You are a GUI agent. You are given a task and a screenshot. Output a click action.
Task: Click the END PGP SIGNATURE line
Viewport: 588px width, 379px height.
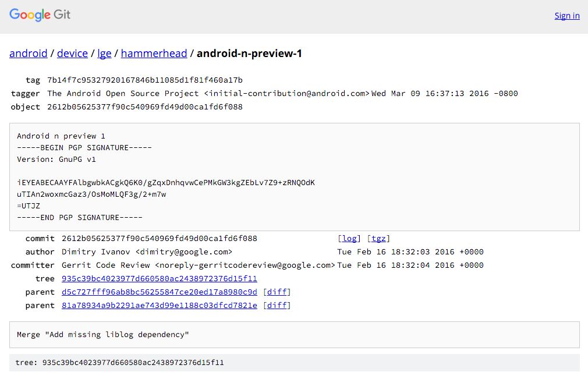pyautogui.click(x=80, y=217)
